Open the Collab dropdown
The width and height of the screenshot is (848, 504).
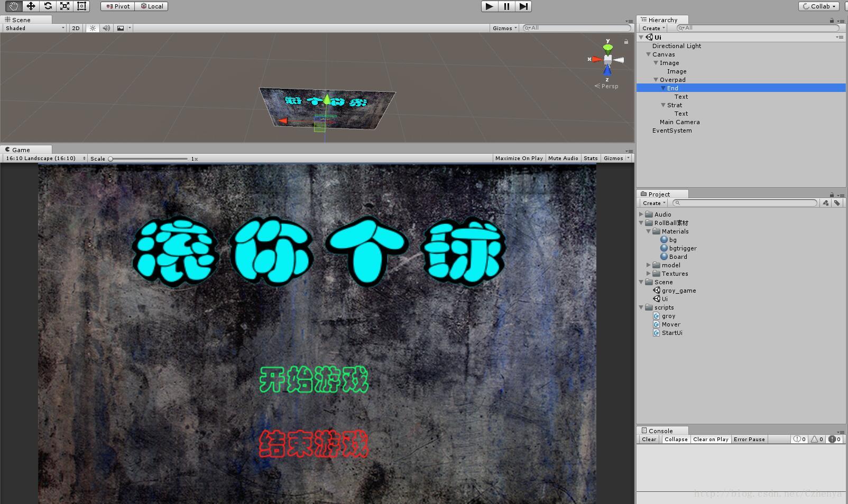tap(819, 6)
